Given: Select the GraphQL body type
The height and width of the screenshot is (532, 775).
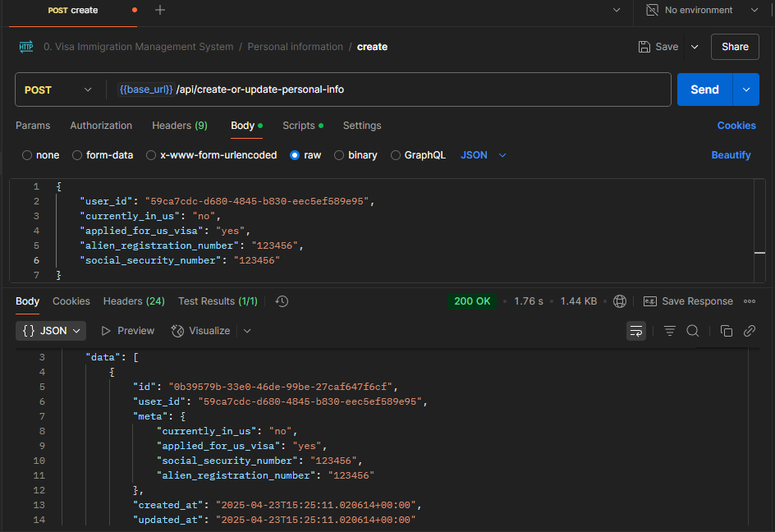Looking at the screenshot, I should coord(395,155).
